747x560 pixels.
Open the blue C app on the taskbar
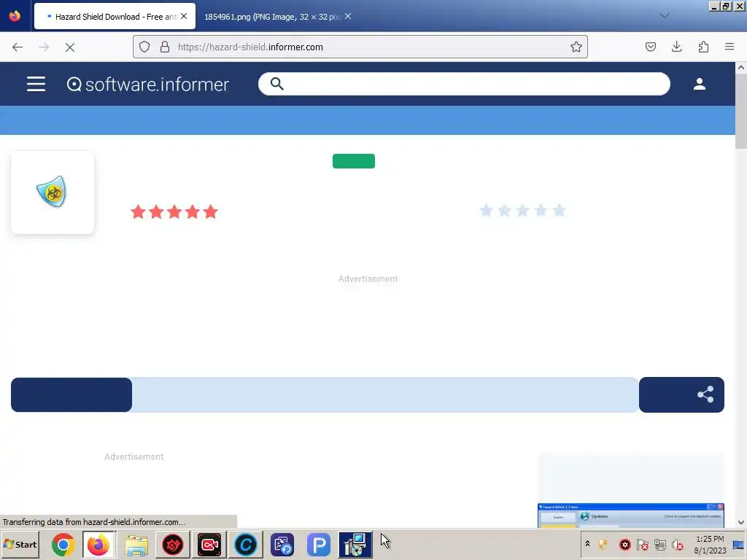click(x=246, y=544)
